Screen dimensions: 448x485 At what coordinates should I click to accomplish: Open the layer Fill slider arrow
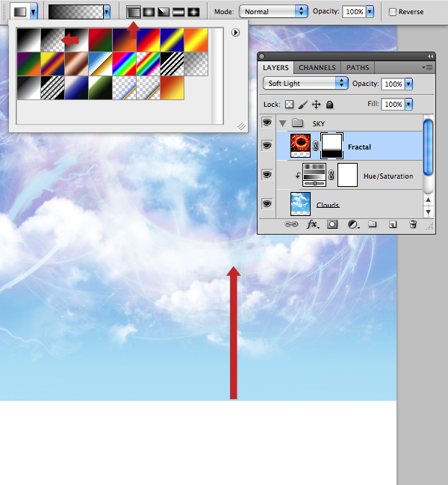click(408, 104)
